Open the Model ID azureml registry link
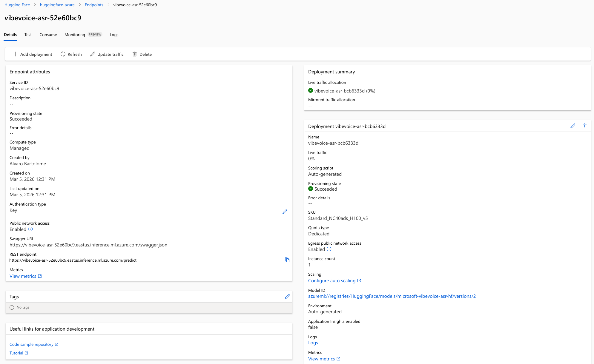 click(392, 296)
